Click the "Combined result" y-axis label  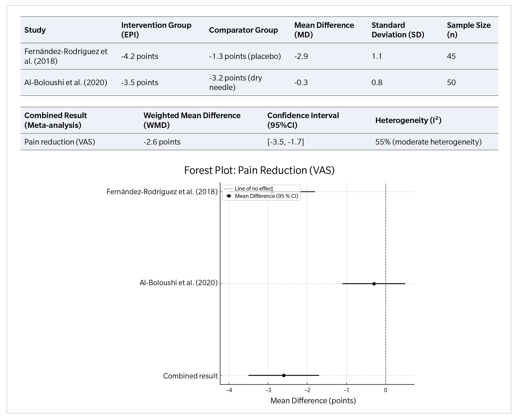tap(190, 376)
